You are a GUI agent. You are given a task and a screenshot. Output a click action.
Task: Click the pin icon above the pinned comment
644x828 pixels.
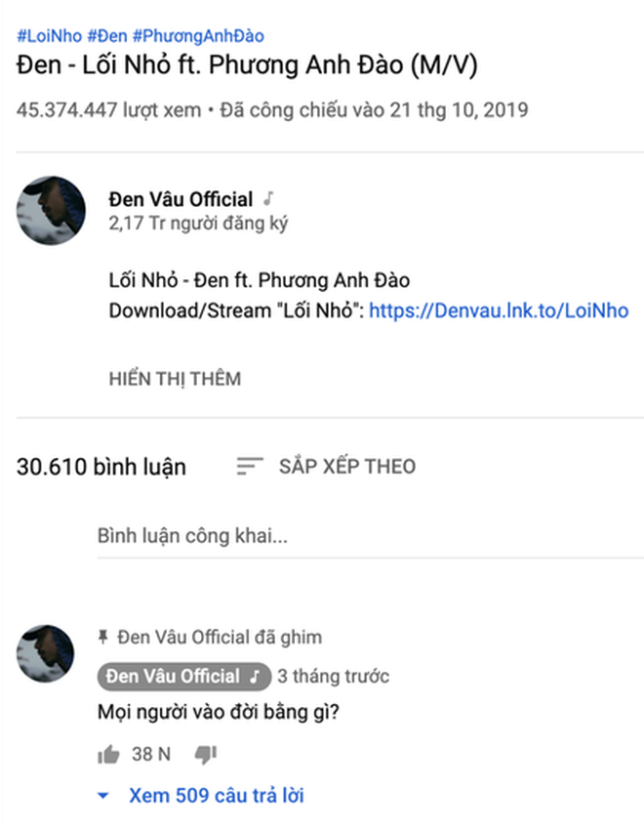(103, 638)
